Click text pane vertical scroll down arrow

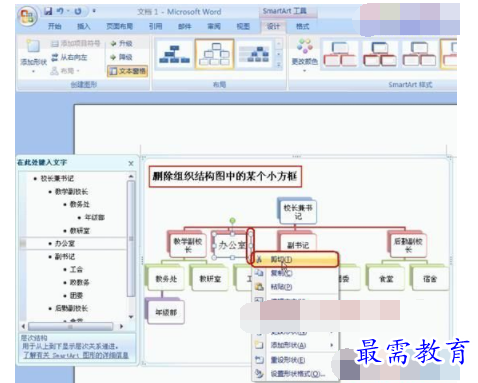(x=131, y=317)
